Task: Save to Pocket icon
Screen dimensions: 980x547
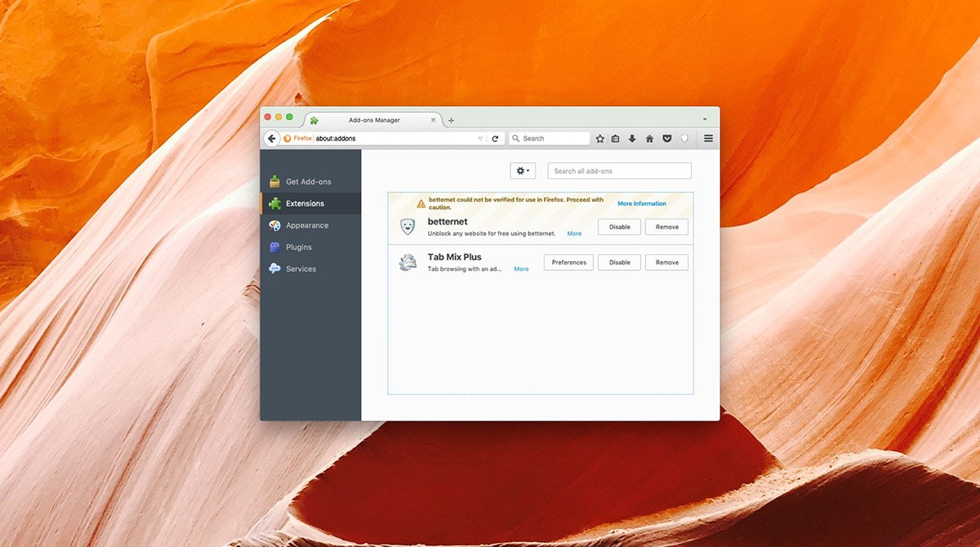Action: (667, 139)
